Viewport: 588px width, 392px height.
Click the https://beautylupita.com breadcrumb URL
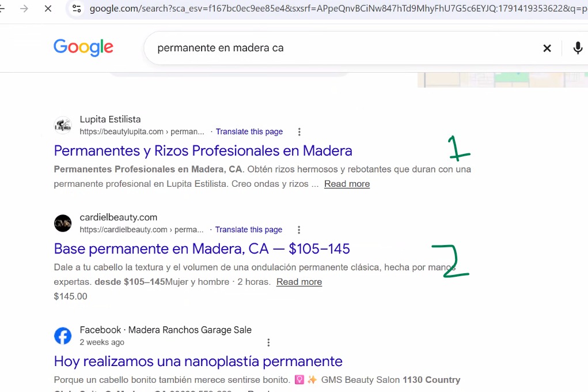point(142,132)
